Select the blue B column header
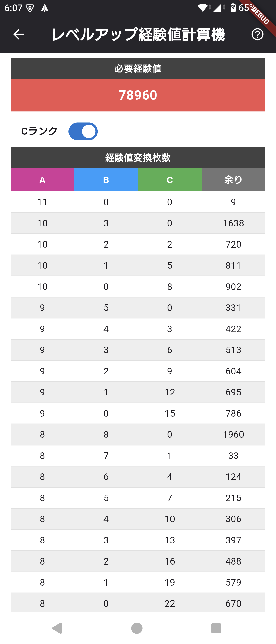The height and width of the screenshot is (644, 276). (x=106, y=180)
